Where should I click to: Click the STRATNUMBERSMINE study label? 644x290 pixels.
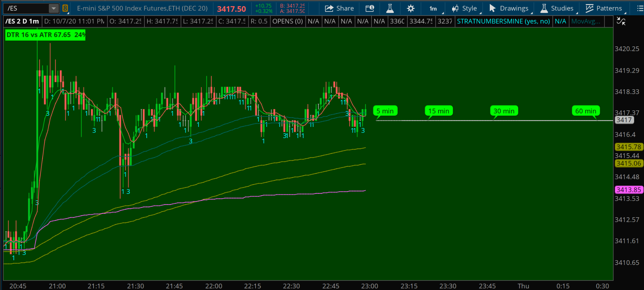coord(503,22)
